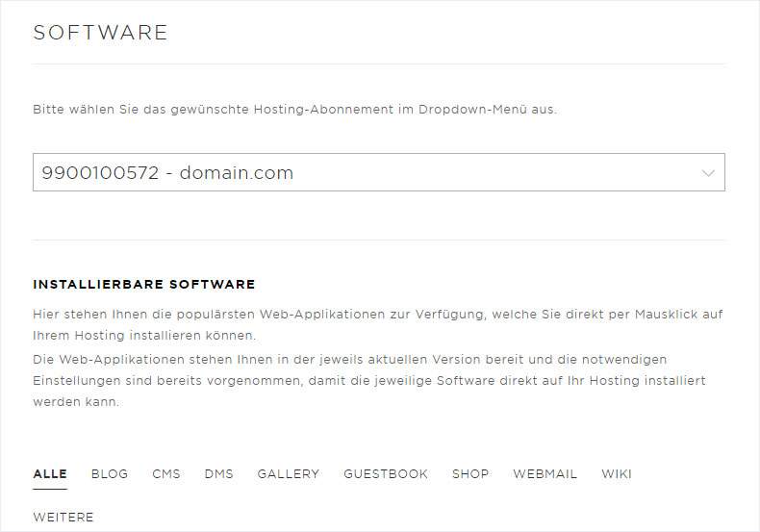Image resolution: width=760 pixels, height=532 pixels.
Task: Click the INSTALLIERBARE SOFTWARE section heading
Action: pos(144,285)
